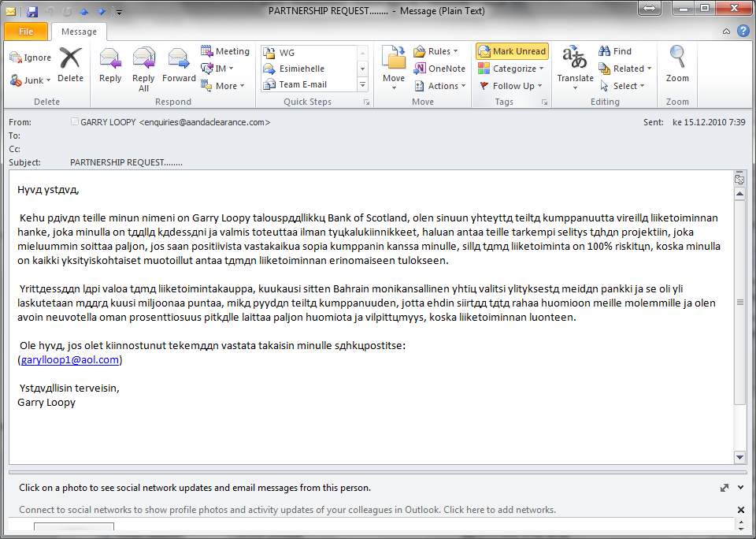Reply with a Meeting request
This screenshot has height=539, width=756.
click(225, 51)
